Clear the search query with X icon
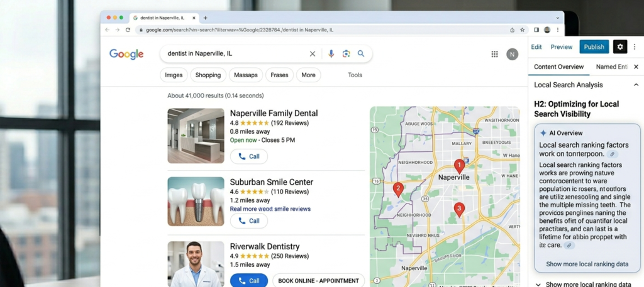The height and width of the screenshot is (287, 644). pyautogui.click(x=313, y=54)
